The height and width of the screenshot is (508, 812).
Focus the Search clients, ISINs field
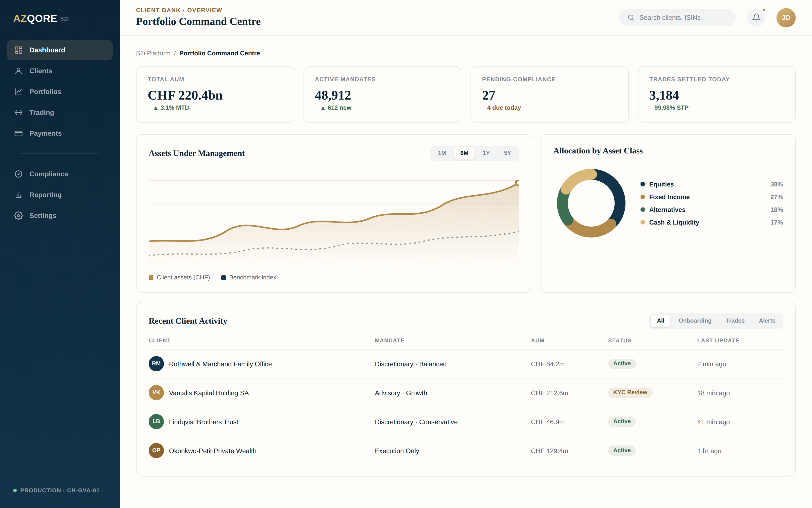(x=677, y=18)
